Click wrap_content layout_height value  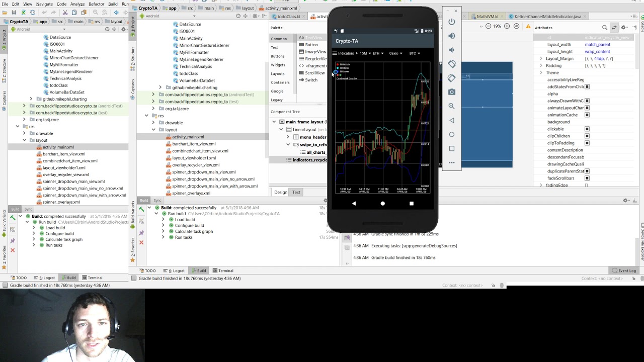coord(597,52)
